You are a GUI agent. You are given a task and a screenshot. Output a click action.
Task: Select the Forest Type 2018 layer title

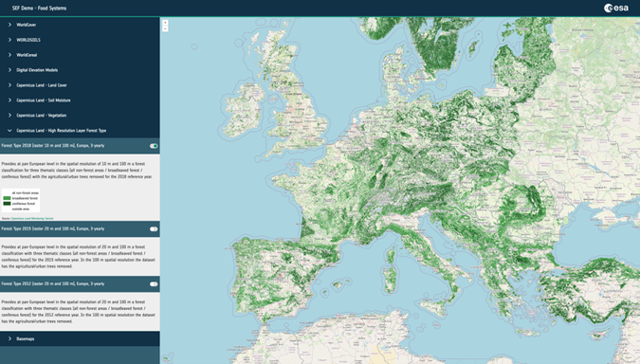(53, 146)
